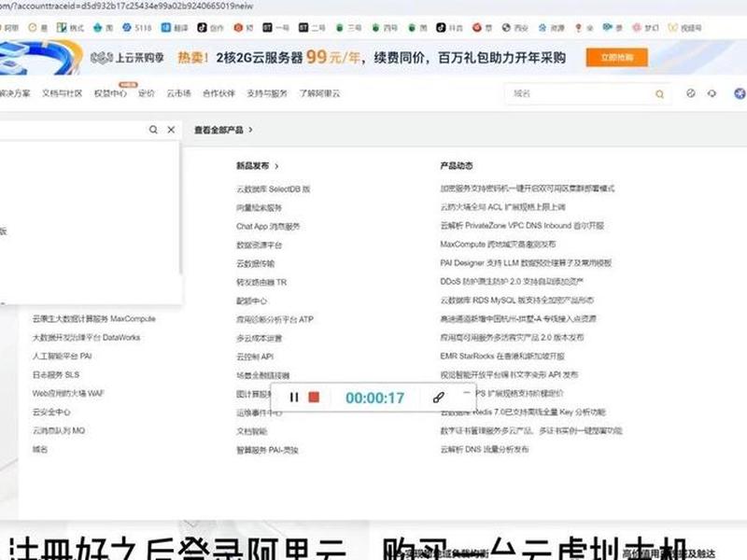
Task: Open the DataWorks platform link
Action: (86, 337)
